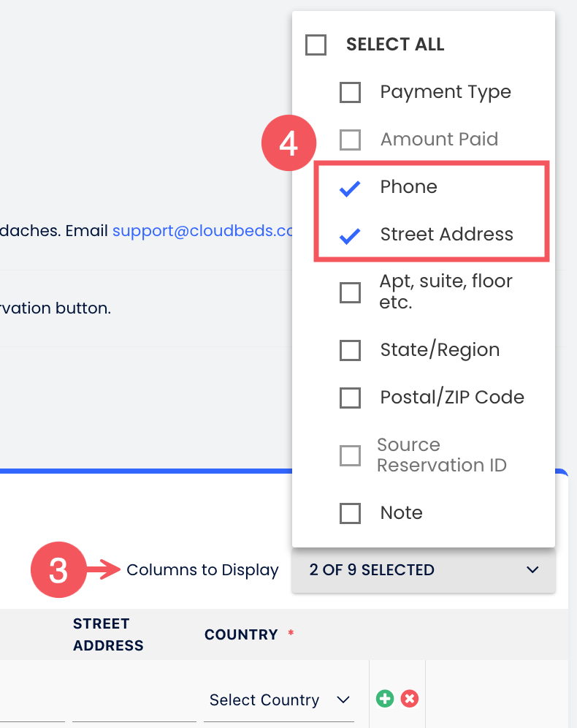Enable the Postal/ZIP Code checkbox
The image size is (577, 728).
(x=351, y=398)
